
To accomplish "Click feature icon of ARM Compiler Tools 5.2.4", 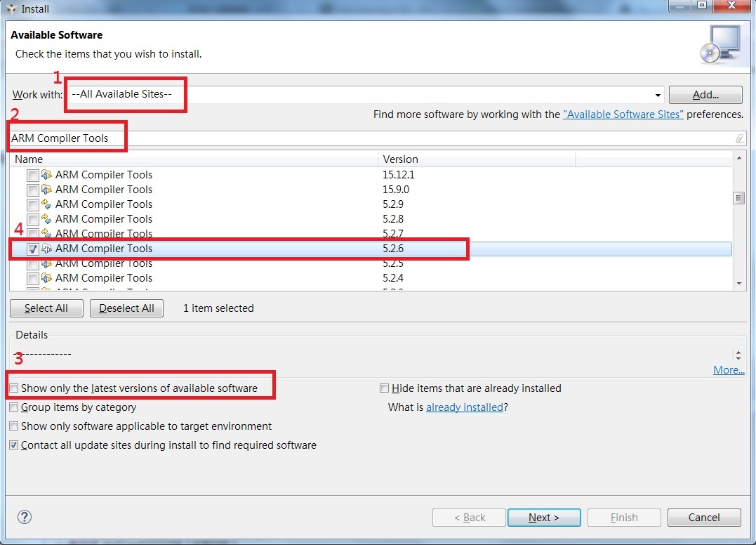I will point(46,278).
